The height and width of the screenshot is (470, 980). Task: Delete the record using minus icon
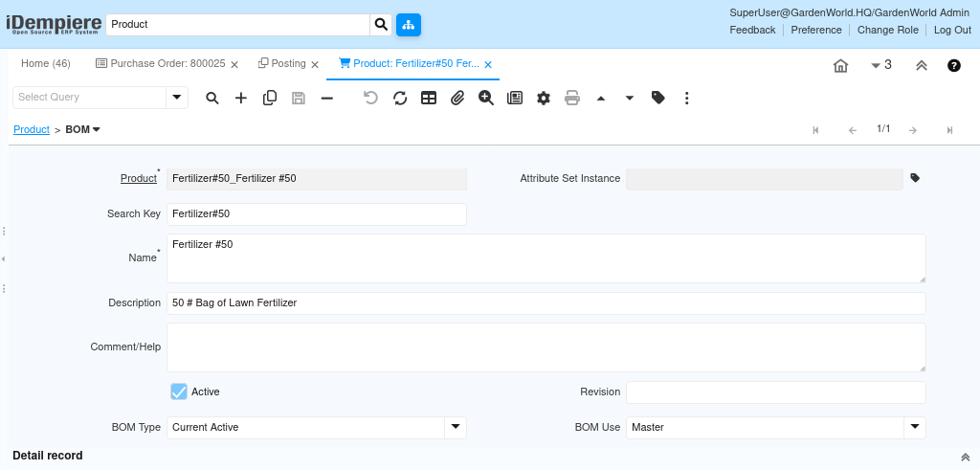(327, 98)
